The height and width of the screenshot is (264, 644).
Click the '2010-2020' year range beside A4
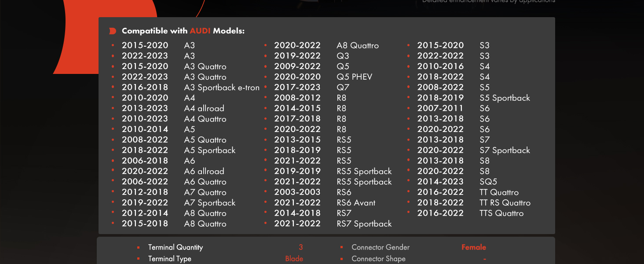coord(145,98)
